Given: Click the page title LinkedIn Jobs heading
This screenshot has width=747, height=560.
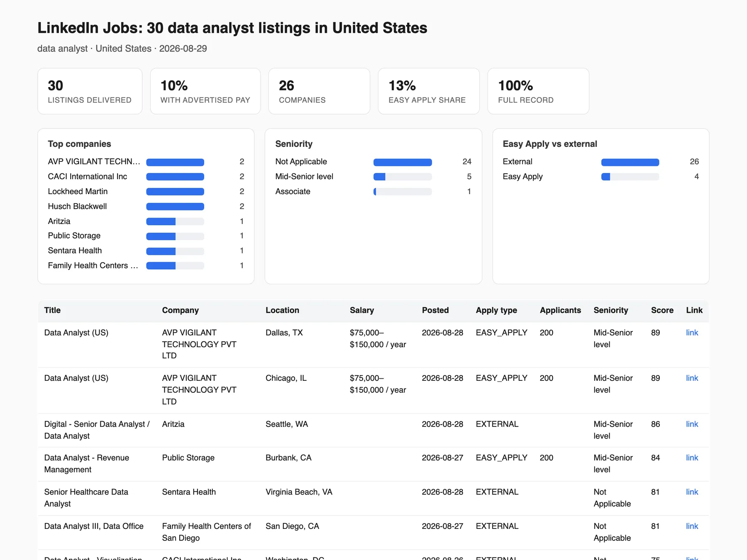Looking at the screenshot, I should pos(232,28).
